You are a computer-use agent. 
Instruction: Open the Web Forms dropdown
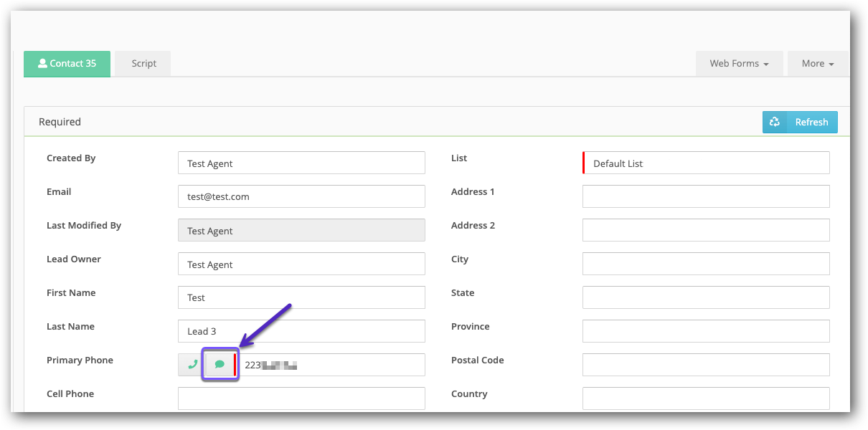point(739,64)
